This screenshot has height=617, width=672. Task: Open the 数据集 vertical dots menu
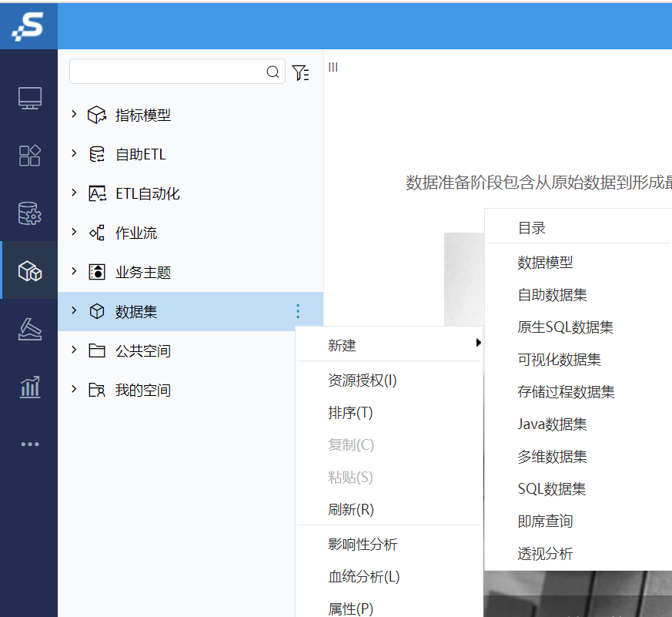[x=298, y=311]
